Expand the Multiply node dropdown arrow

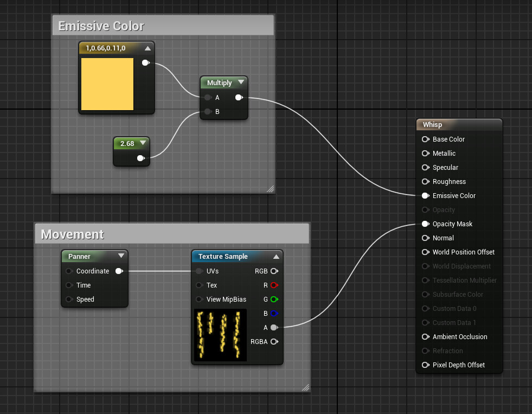pyautogui.click(x=241, y=82)
